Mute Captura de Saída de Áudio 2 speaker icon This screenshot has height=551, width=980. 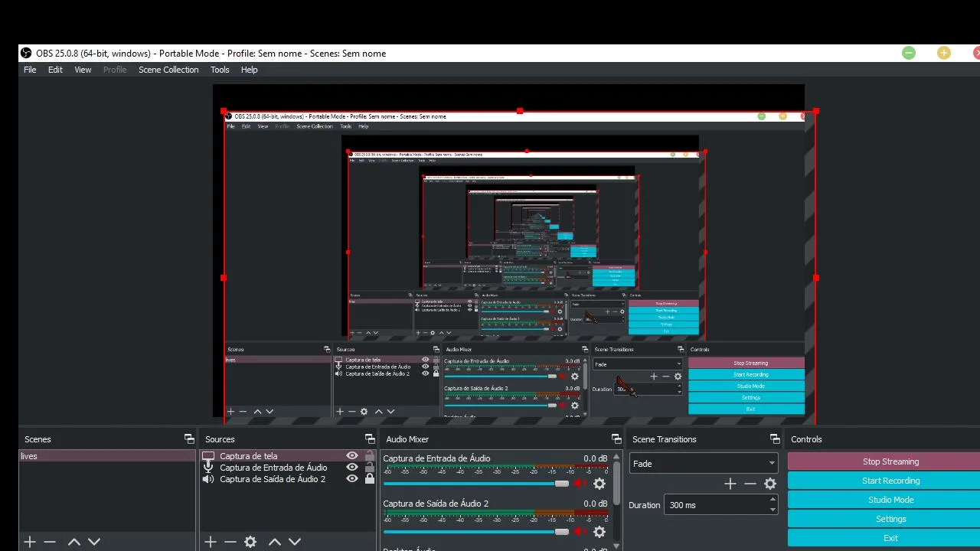click(580, 531)
